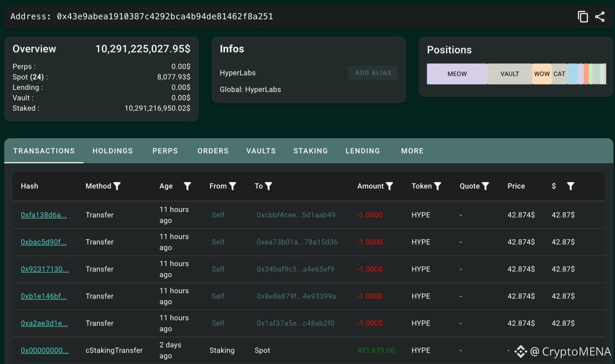Select the MEOW position segment

pyautogui.click(x=457, y=74)
